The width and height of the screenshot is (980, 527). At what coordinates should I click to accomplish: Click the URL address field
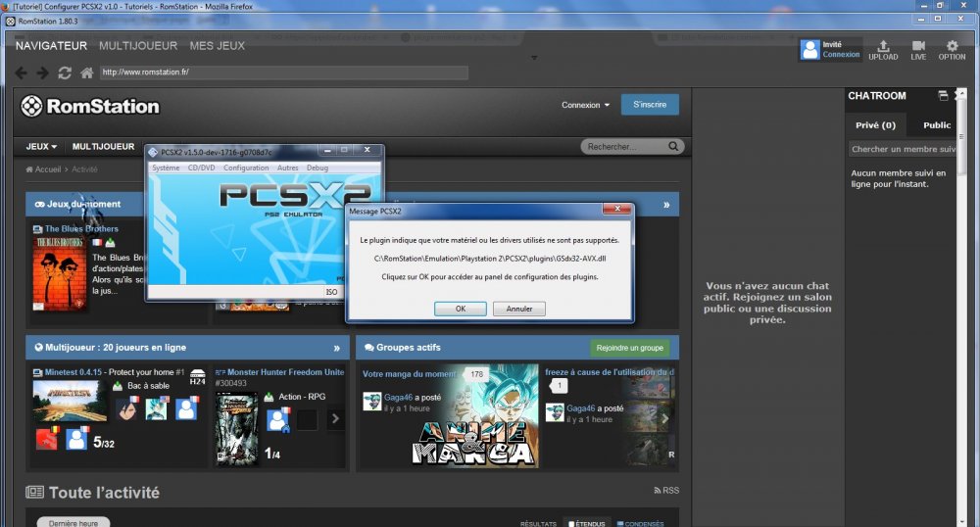pyautogui.click(x=284, y=72)
